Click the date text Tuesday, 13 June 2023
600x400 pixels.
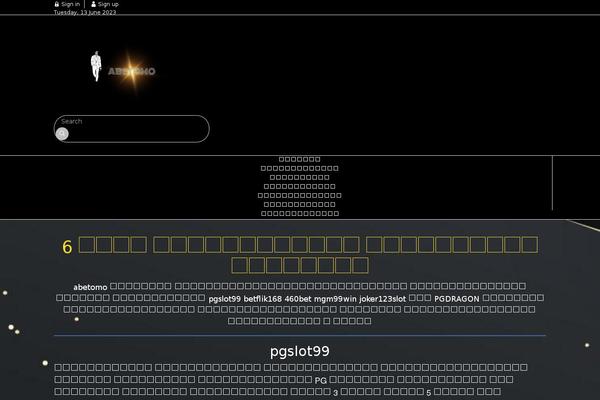click(x=85, y=12)
